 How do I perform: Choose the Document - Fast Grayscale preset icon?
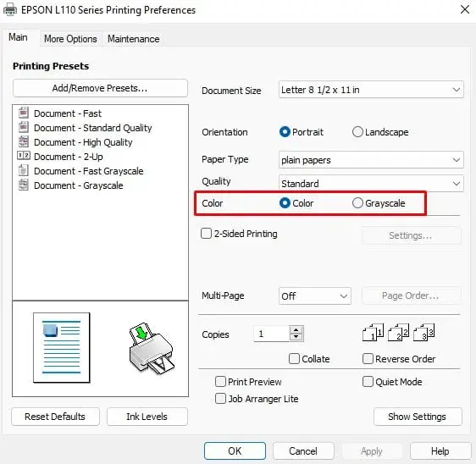(24, 170)
